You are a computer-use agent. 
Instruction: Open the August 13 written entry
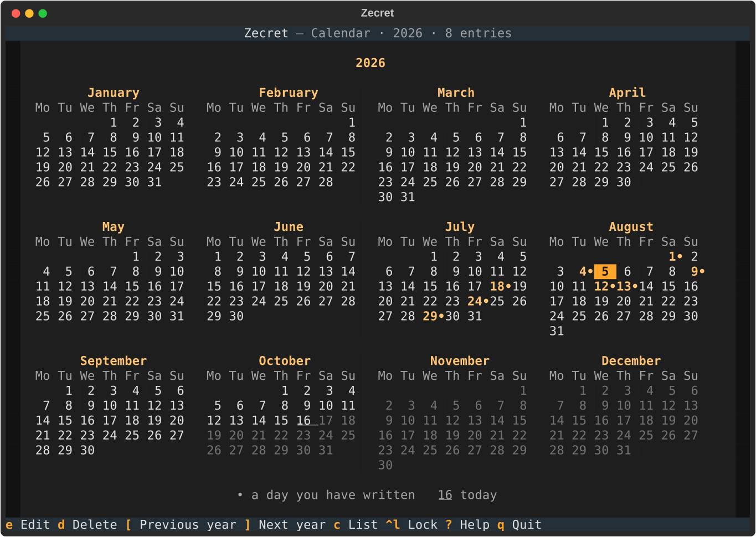627,286
